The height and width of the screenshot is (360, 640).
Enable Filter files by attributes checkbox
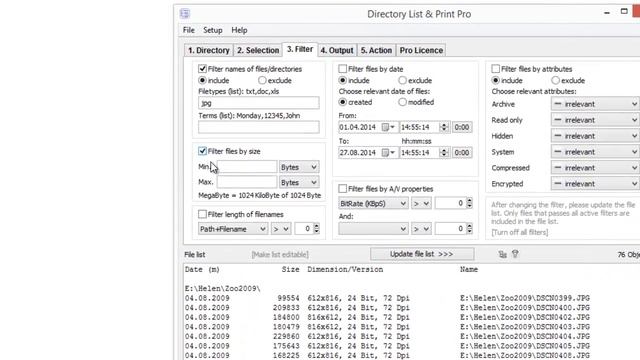(x=496, y=69)
